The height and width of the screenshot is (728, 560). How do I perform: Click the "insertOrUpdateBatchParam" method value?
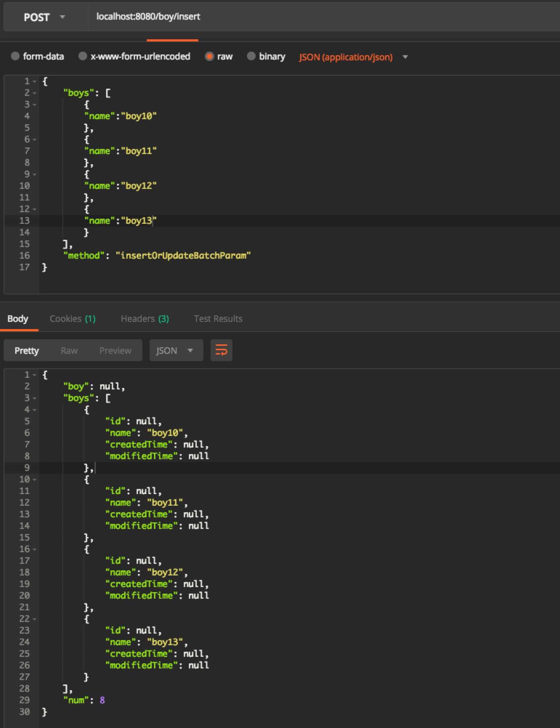pyautogui.click(x=183, y=256)
